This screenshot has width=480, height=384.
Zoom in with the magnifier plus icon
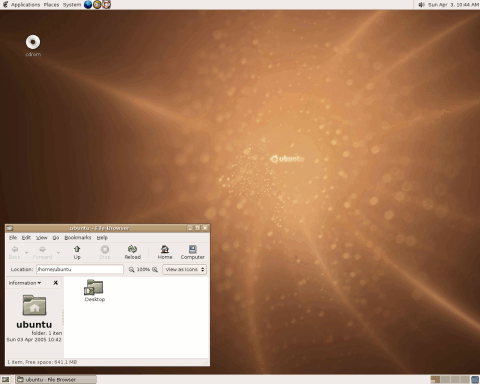[155, 269]
